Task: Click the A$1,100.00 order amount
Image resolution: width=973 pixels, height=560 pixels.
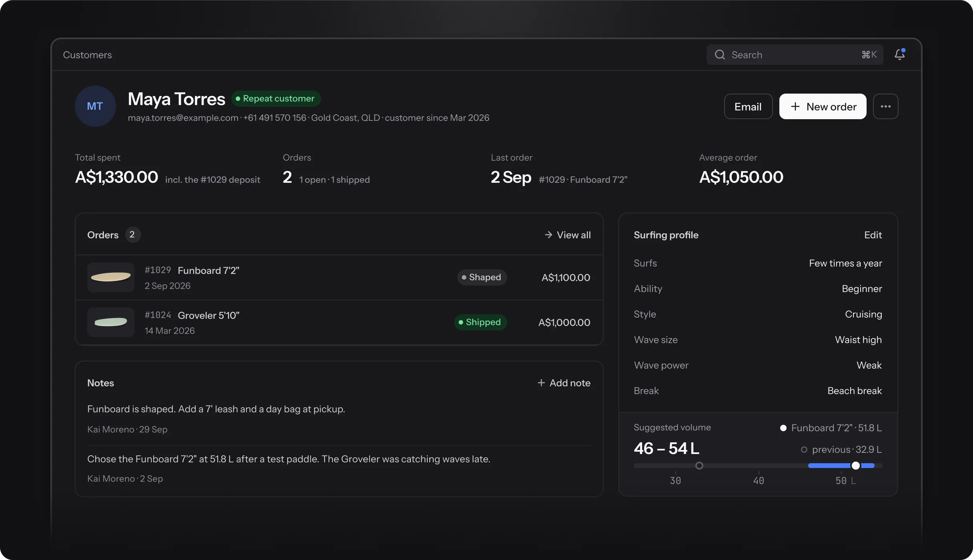Action: (566, 278)
